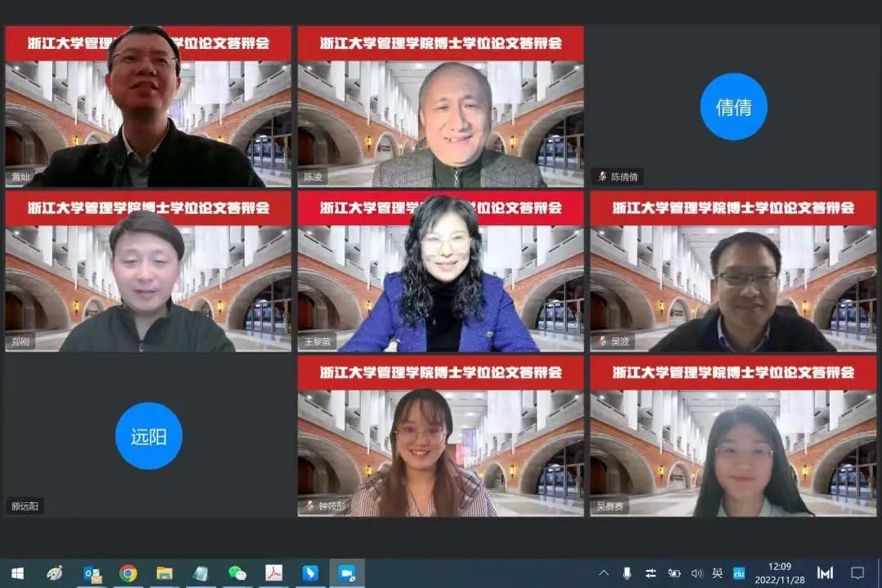882x588 pixels.
Task: Open the clock and calendar flyout
Action: click(779, 572)
